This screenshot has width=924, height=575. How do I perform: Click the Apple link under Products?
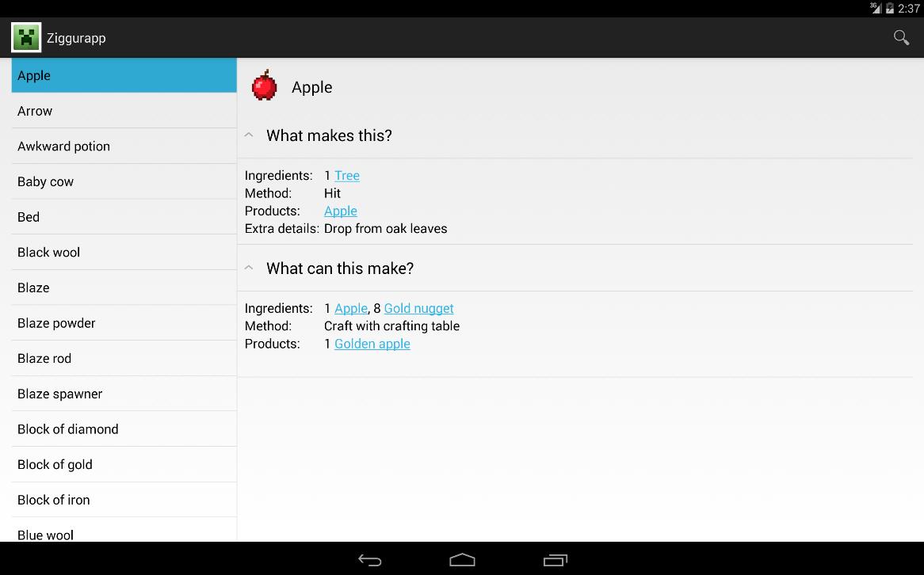click(341, 211)
